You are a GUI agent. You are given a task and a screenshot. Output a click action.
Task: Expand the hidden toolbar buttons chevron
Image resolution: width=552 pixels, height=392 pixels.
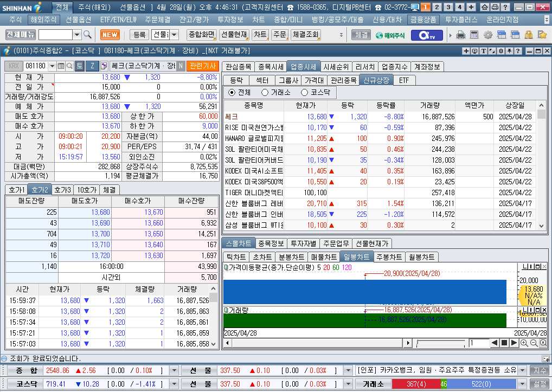click(x=341, y=35)
